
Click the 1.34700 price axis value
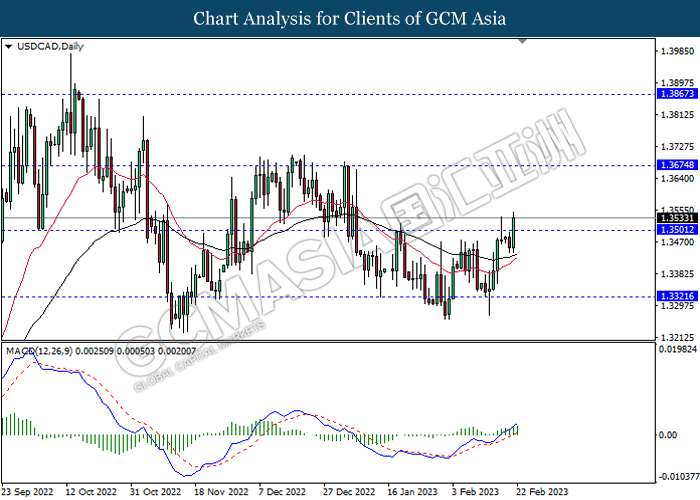(x=678, y=242)
